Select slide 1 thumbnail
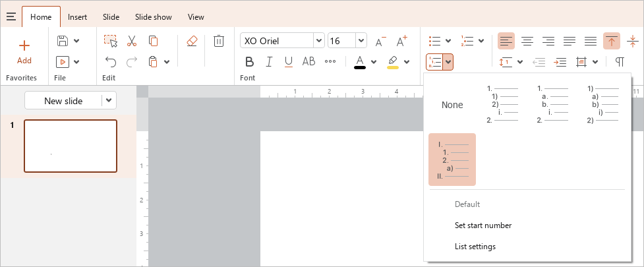This screenshot has height=267, width=644. point(71,146)
